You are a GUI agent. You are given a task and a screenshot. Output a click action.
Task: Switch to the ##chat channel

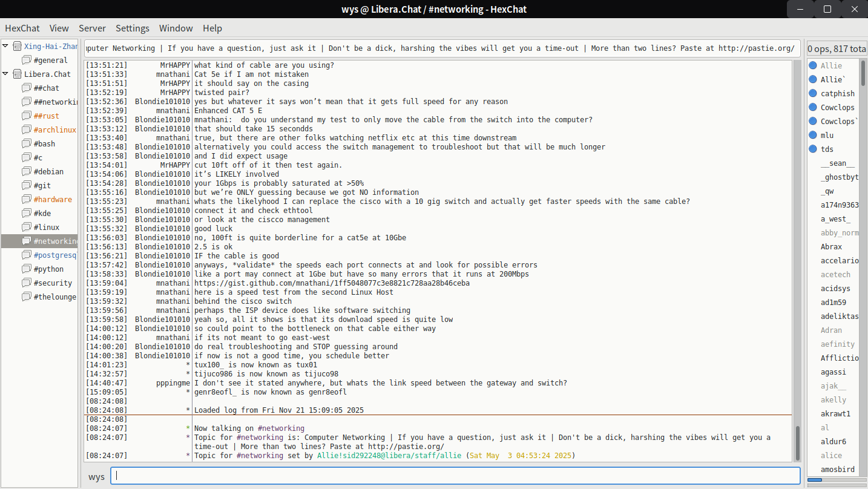pos(47,88)
